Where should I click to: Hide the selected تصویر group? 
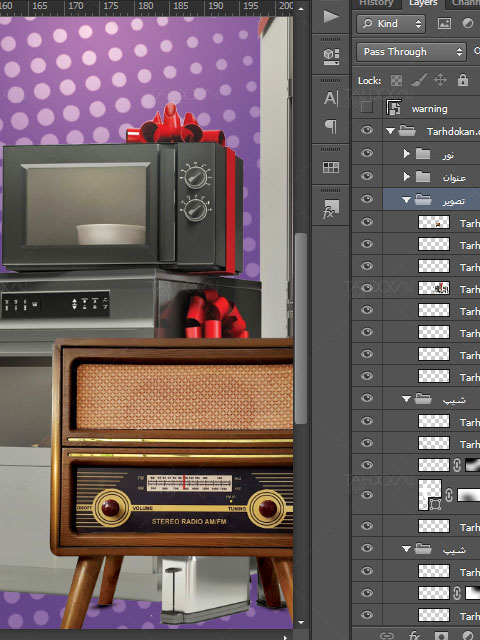(367, 199)
